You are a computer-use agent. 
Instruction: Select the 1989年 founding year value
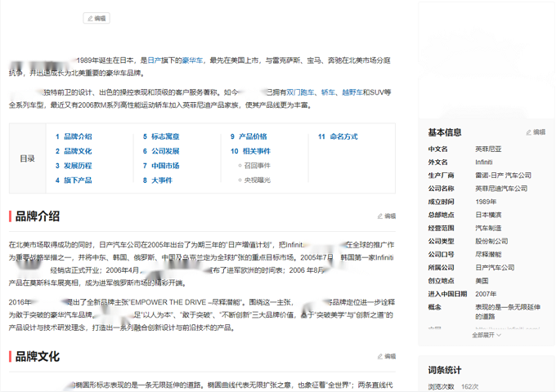[486, 202]
